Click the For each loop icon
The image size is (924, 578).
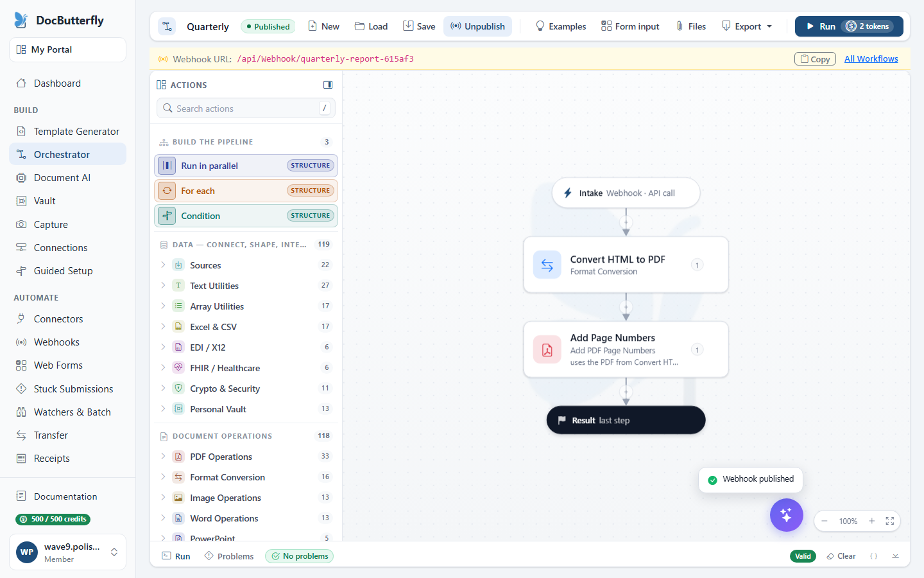pos(167,191)
